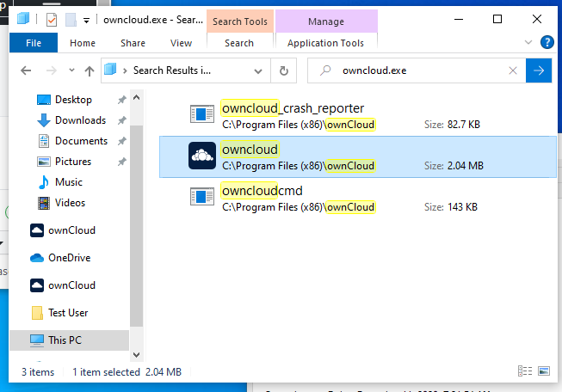Select the owncloud application result
The height and width of the screenshot is (392, 562).
click(x=358, y=156)
